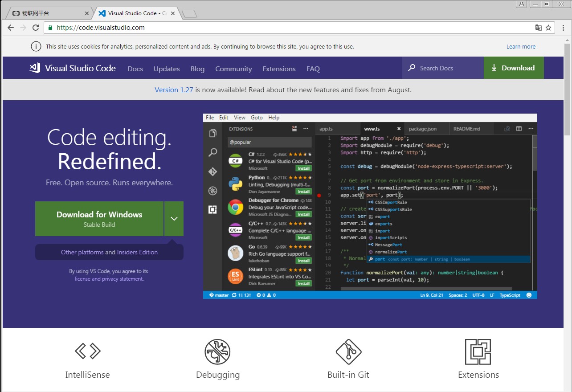Screen dimensions: 572x392
Task: Close the Visual Studio Code tab
Action: coord(173,13)
